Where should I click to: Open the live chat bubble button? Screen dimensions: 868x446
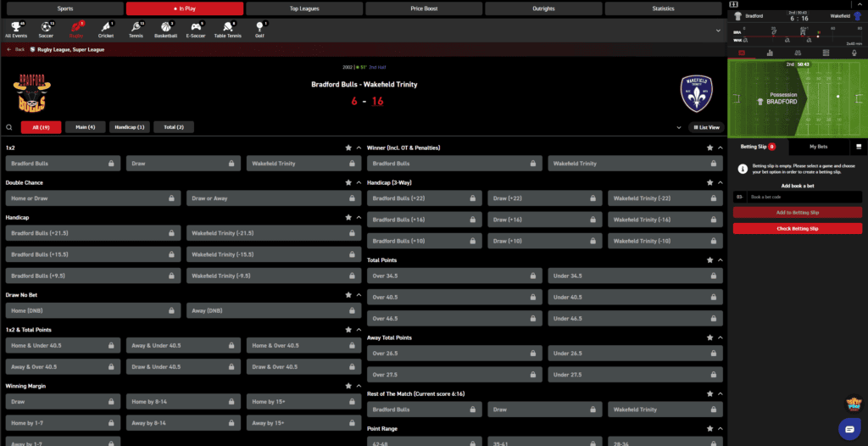[x=849, y=428]
